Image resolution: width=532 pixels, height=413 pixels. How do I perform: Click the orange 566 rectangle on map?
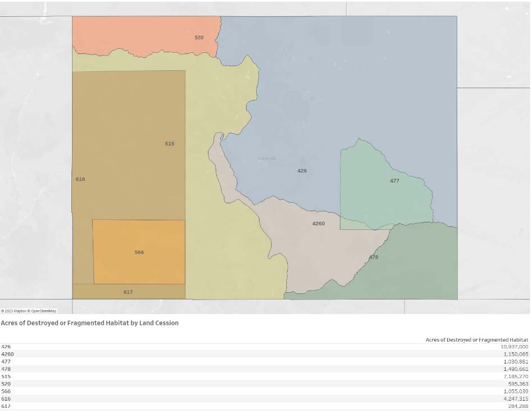[139, 252]
